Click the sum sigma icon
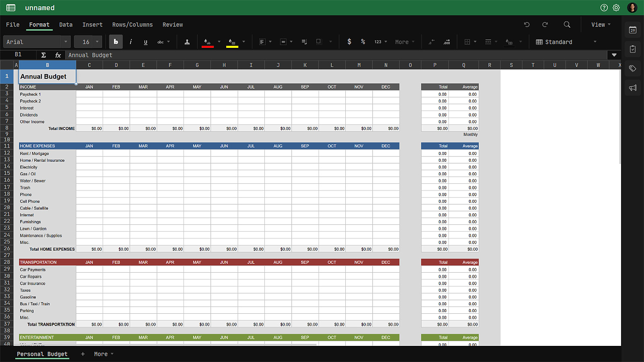 point(43,55)
